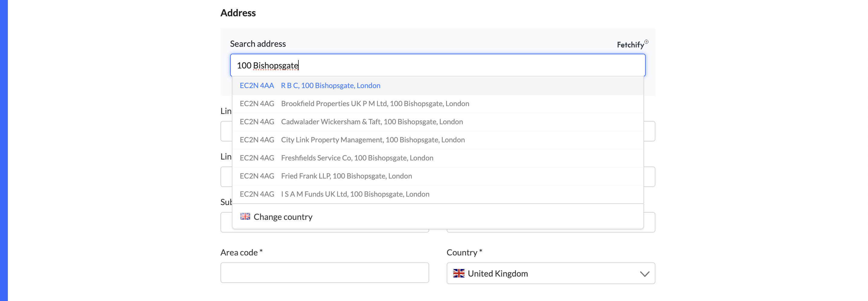868x301 pixels.
Task: Click the Area code input field
Action: click(x=324, y=273)
